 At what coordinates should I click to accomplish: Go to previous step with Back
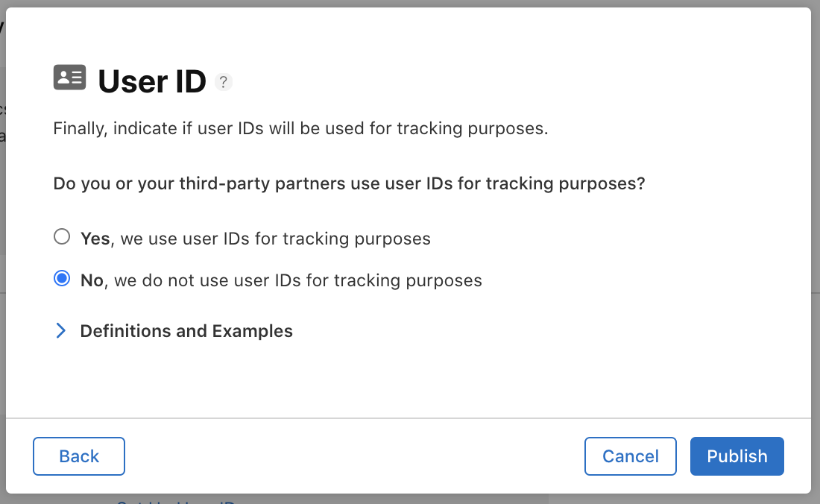tap(79, 456)
